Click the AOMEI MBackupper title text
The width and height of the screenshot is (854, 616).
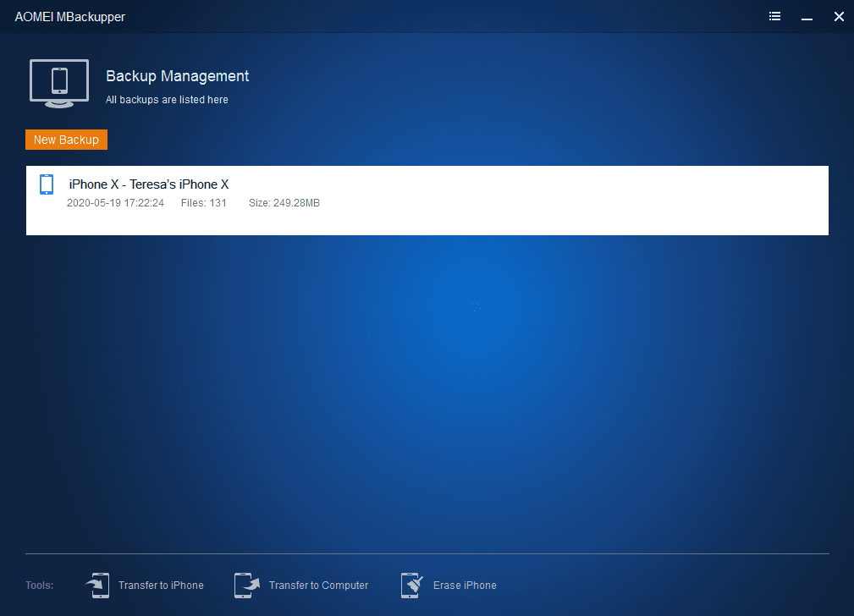coord(70,17)
